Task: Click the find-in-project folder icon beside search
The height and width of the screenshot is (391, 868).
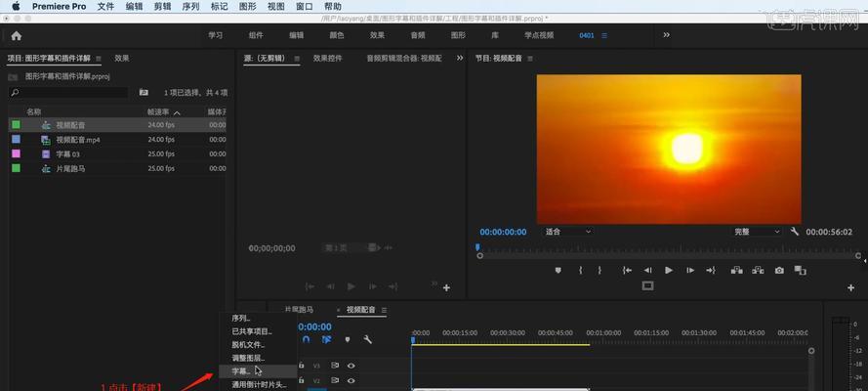Action: 144,93
